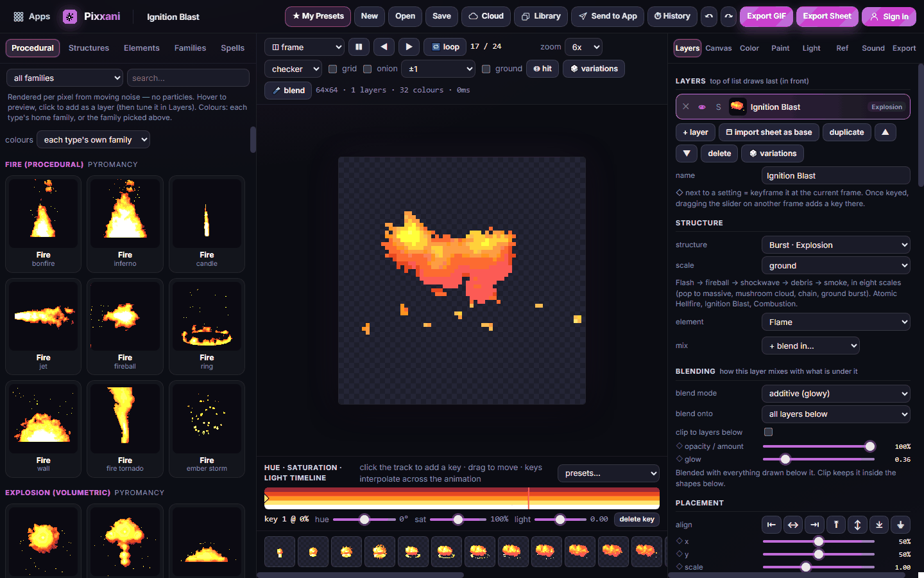
Task: Check the clip to layers below box
Action: point(768,432)
